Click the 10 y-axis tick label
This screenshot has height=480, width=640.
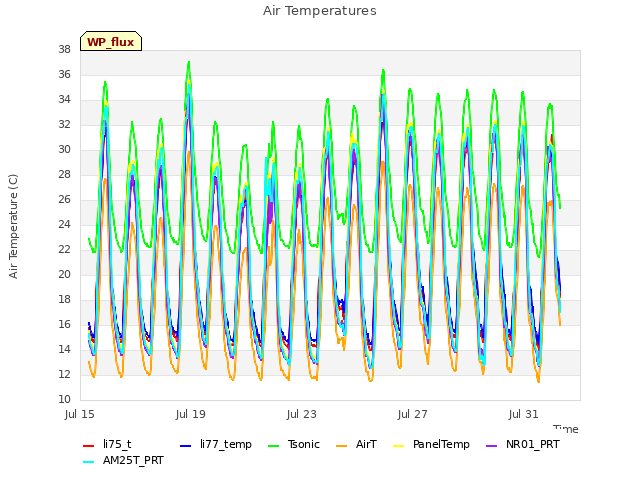[x=64, y=399]
